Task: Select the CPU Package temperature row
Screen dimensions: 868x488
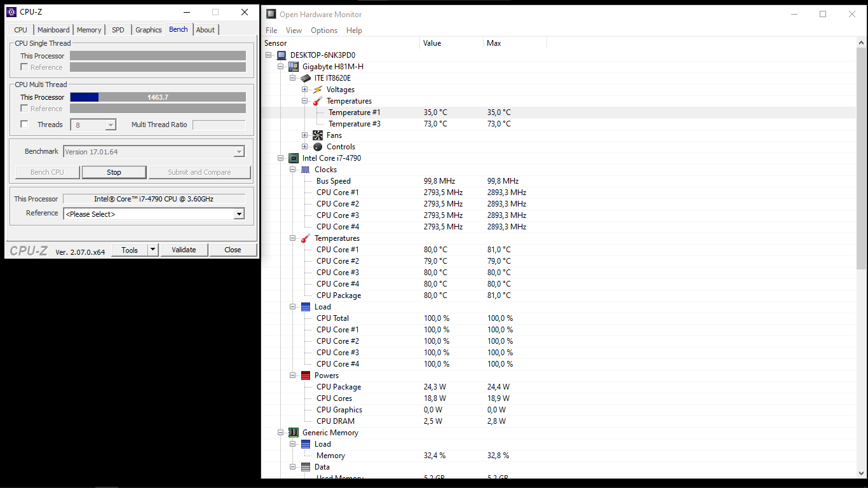Action: [559, 295]
